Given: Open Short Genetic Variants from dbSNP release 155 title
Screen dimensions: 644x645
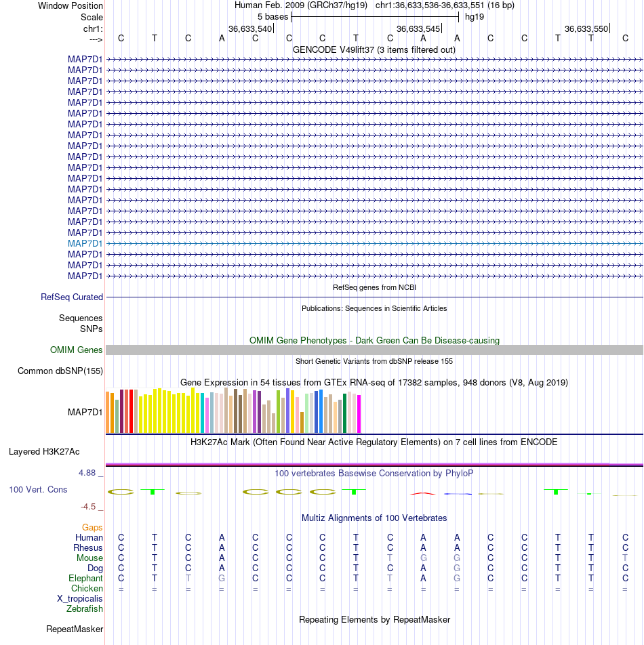Looking at the screenshot, I should click(374, 361).
